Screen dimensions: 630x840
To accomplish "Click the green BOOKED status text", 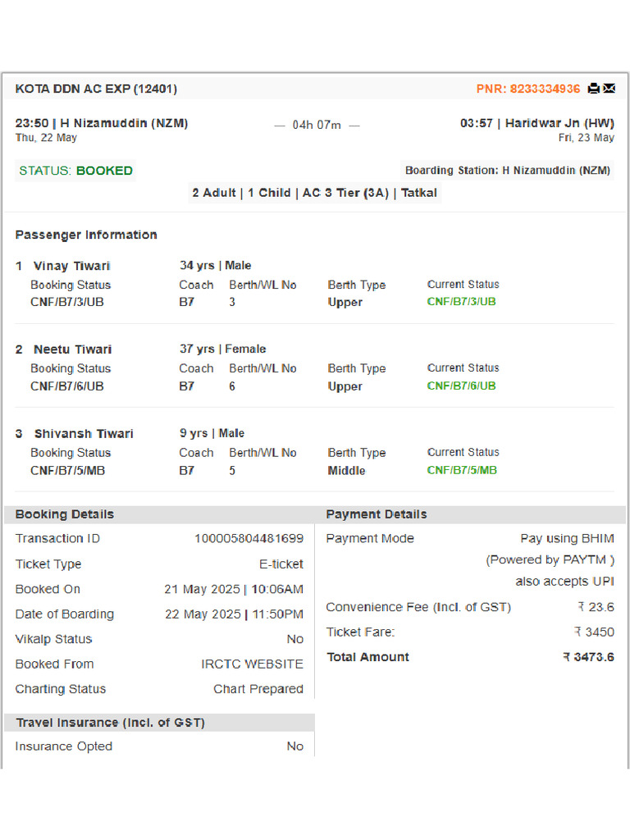I will coord(104,171).
